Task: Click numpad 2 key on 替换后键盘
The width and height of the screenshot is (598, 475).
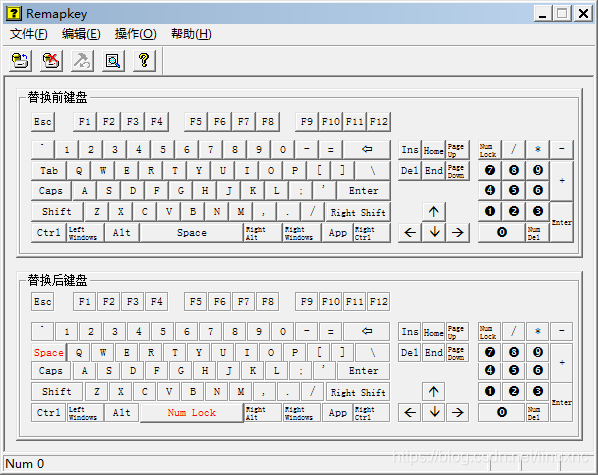Action: coord(514,391)
